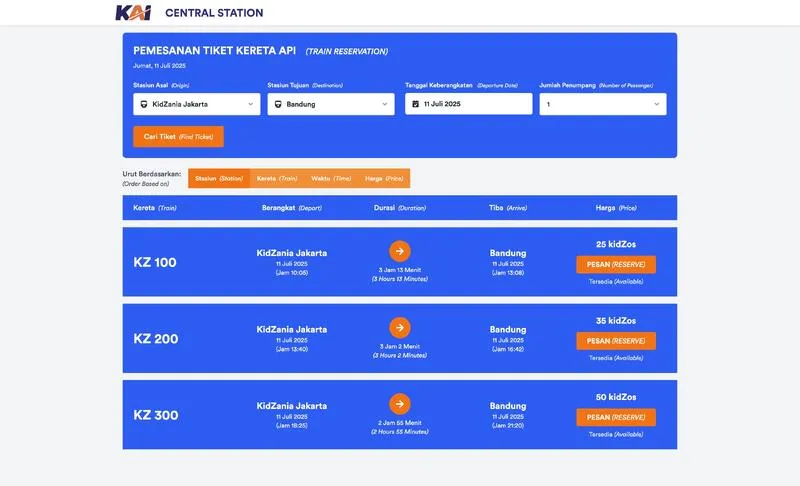Click the 50 kidZos price
This screenshot has height=486, width=800.
[x=616, y=397]
